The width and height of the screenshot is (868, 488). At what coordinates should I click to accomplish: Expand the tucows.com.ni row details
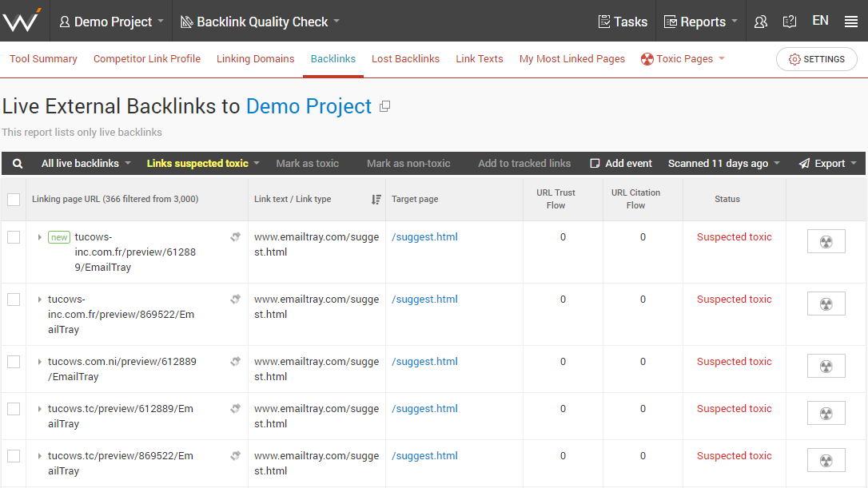(39, 362)
